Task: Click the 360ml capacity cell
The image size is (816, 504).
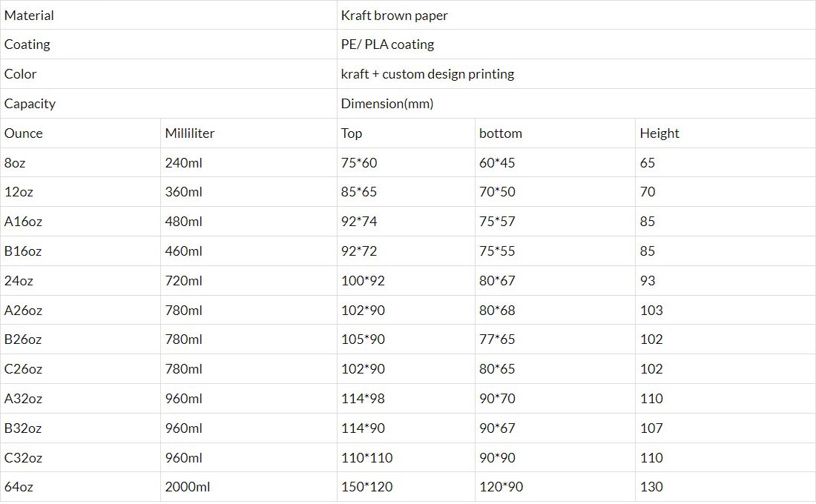Action: [183, 192]
